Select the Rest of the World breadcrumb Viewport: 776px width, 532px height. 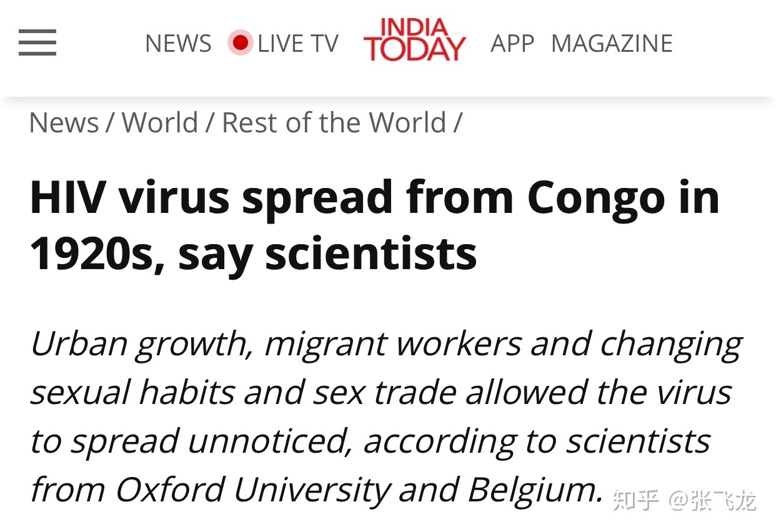tap(334, 122)
